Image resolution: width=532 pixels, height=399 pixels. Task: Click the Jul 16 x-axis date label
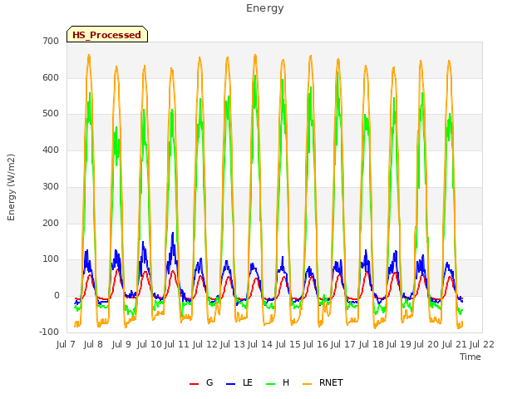[316, 344]
